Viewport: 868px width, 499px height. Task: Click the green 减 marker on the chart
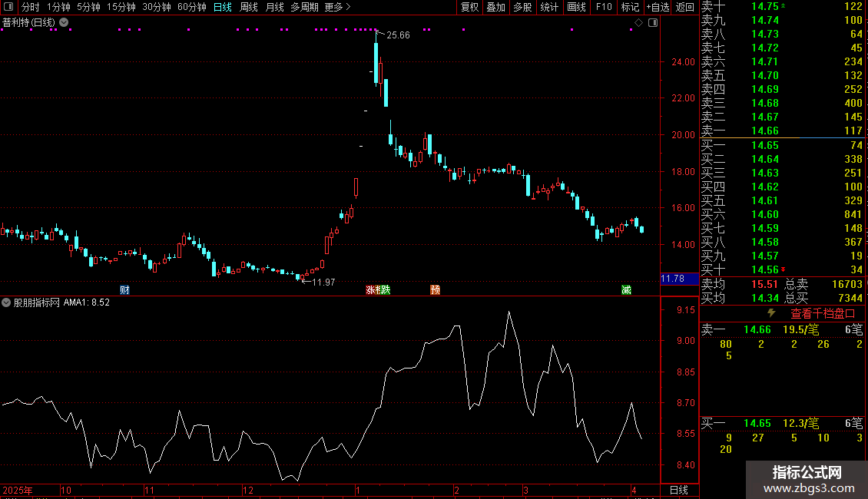pos(626,290)
